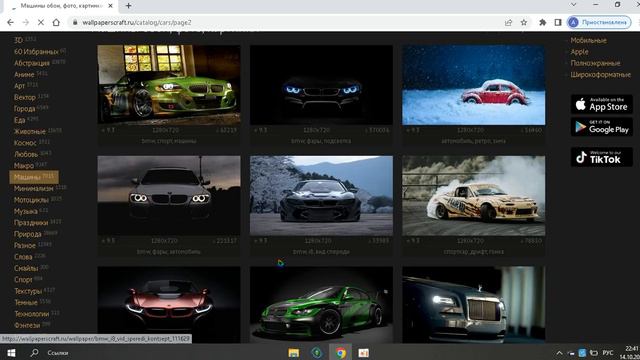Viewport: 640px width, 360px height.
Task: Open the Мотоциклы category
Action: click(31, 200)
